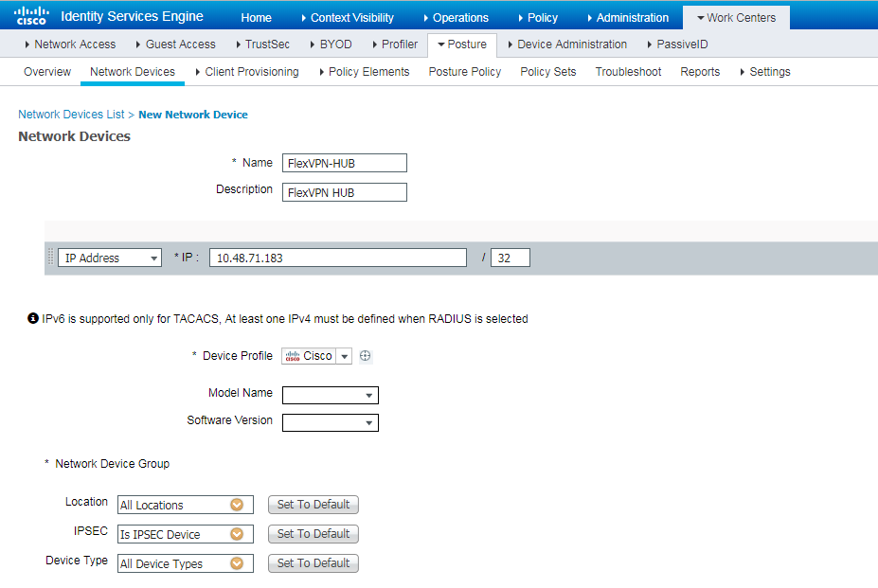Switch to the Network Devices tab

(x=133, y=72)
